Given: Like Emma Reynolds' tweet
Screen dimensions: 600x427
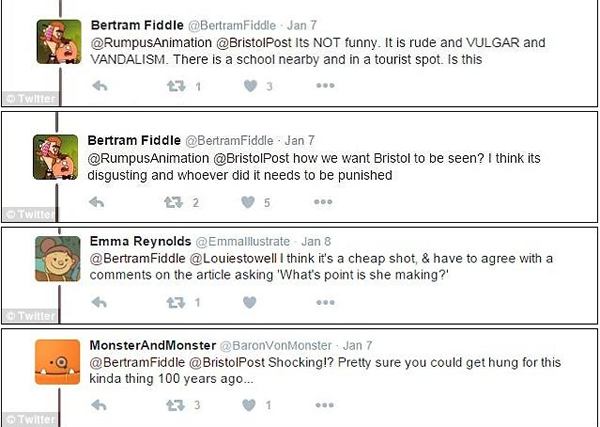Looking at the screenshot, I should pos(249,303).
